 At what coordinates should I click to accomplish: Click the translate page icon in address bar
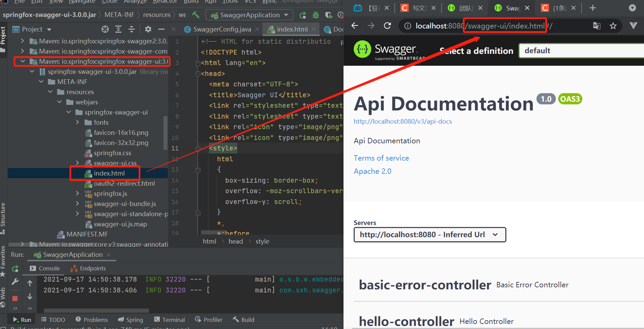click(597, 26)
